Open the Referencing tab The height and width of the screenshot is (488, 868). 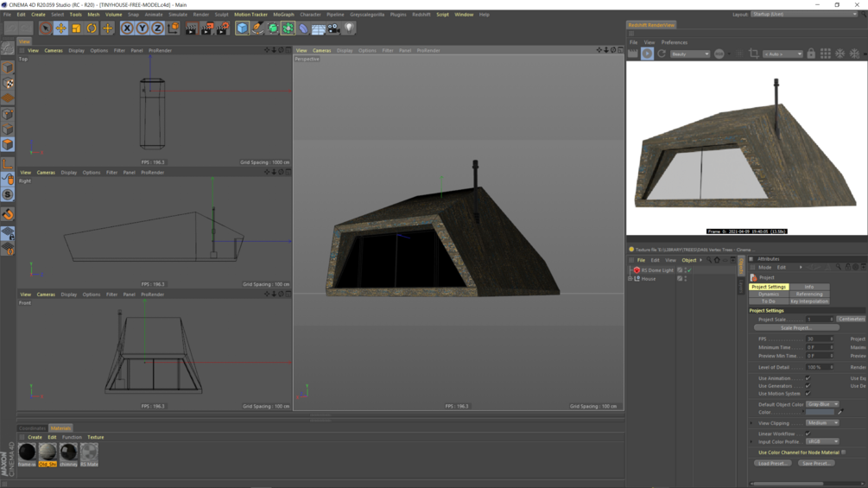809,295
